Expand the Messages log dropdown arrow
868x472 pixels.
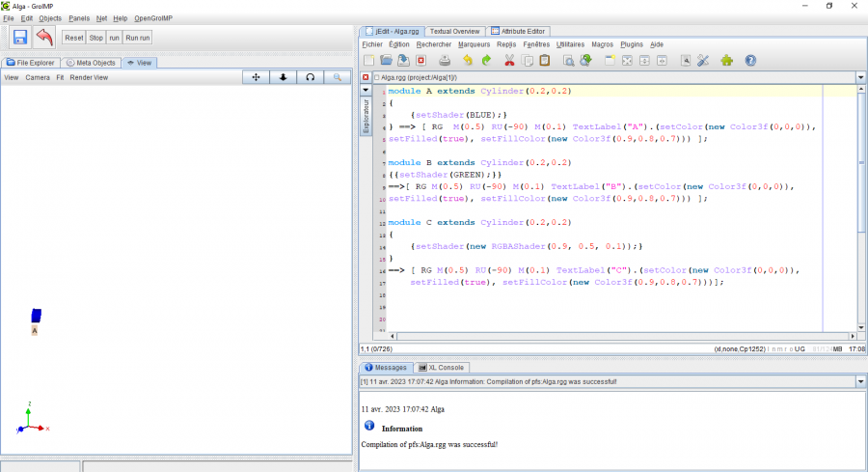click(x=860, y=382)
